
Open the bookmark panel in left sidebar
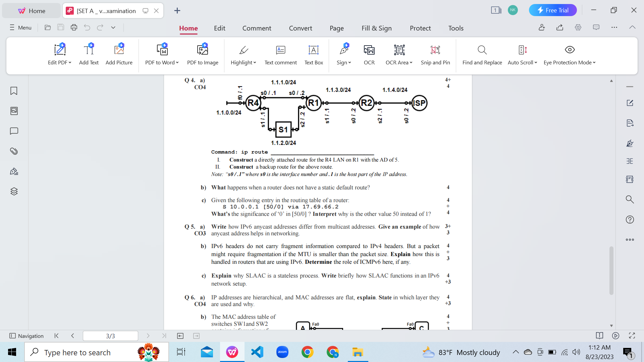click(14, 91)
